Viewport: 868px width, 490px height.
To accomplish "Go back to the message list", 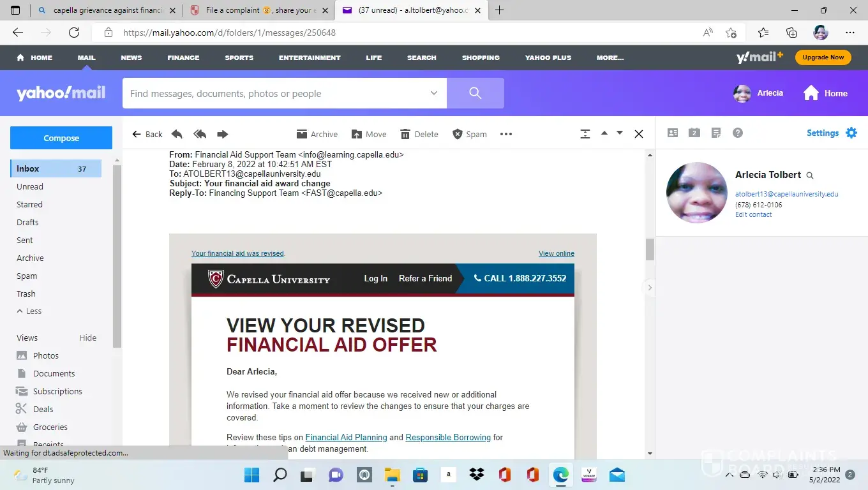I will (147, 134).
